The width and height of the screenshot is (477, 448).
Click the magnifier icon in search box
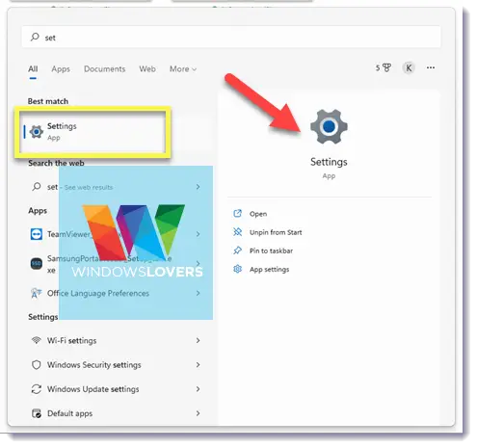[x=35, y=37]
